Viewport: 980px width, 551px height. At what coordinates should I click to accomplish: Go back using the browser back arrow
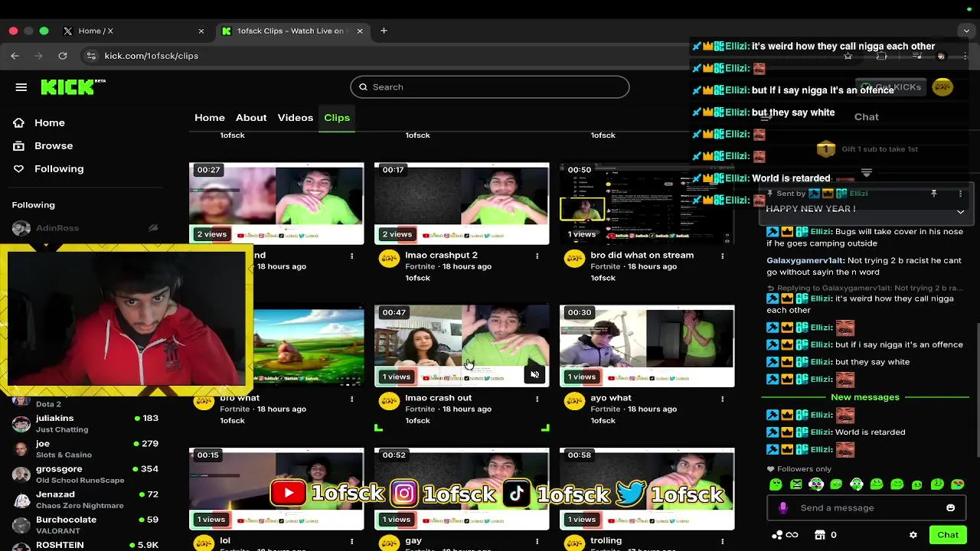coord(15,56)
